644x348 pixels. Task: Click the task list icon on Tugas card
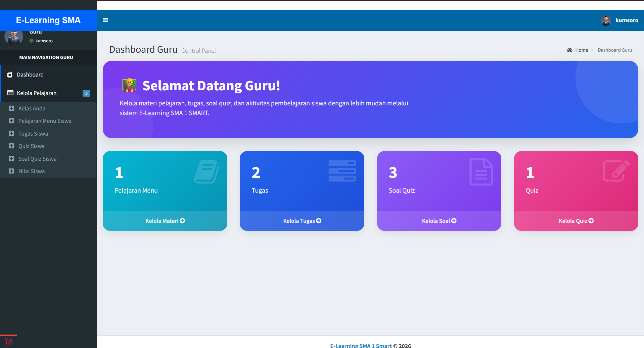click(x=342, y=171)
